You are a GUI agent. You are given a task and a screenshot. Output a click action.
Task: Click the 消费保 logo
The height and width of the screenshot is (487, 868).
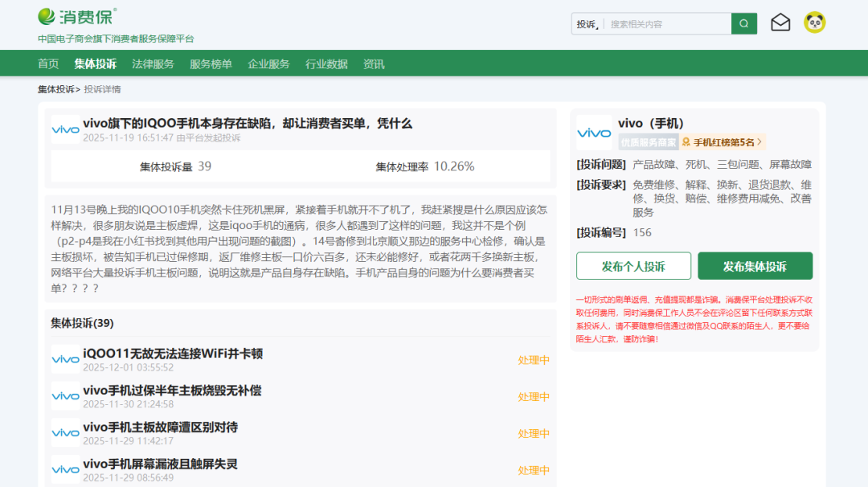click(x=76, y=16)
